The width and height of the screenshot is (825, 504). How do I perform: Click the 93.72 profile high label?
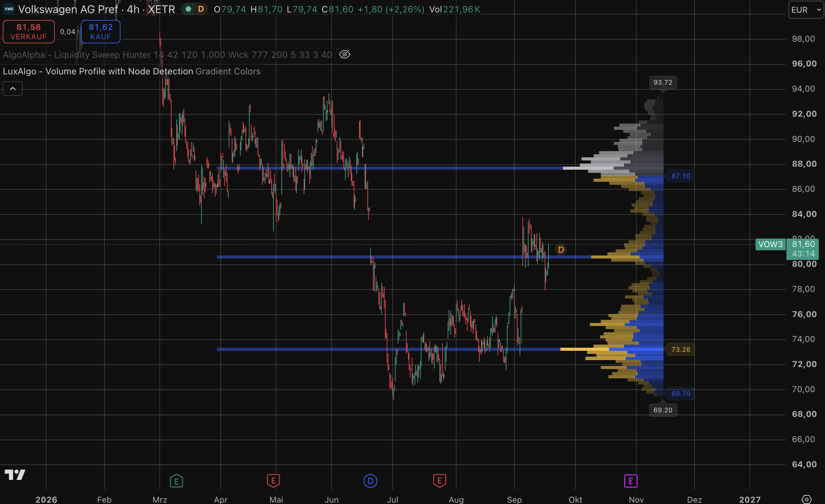(x=663, y=83)
